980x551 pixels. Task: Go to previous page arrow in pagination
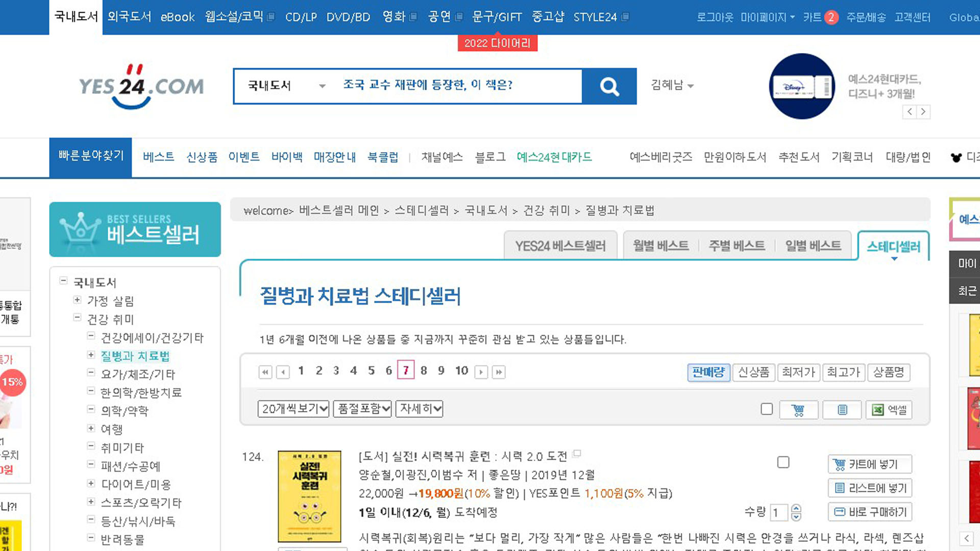point(283,372)
